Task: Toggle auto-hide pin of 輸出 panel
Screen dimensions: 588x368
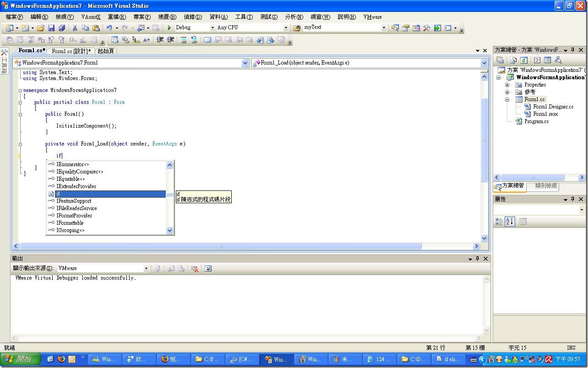Action: tap(477, 259)
